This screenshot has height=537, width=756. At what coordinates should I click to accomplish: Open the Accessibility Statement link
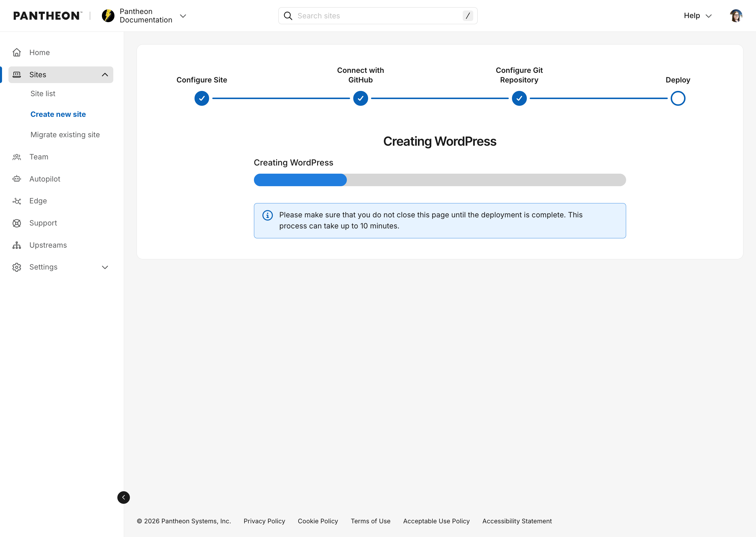517,521
